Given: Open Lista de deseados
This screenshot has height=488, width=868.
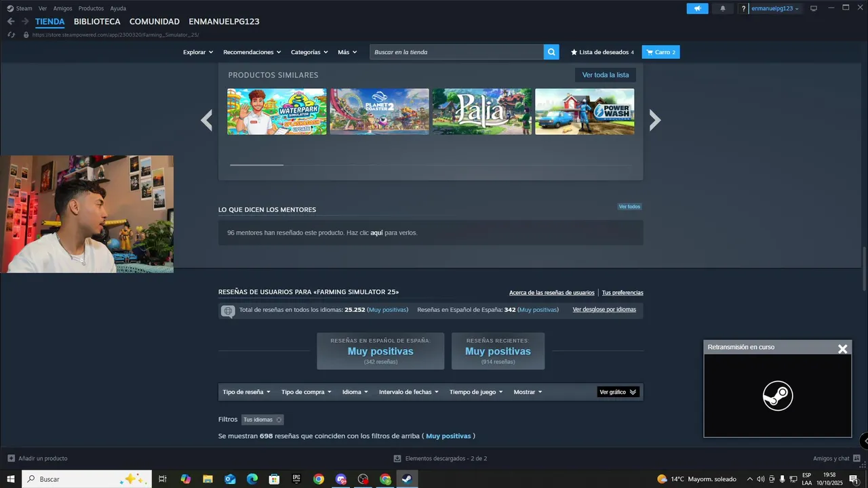Looking at the screenshot, I should (x=602, y=52).
